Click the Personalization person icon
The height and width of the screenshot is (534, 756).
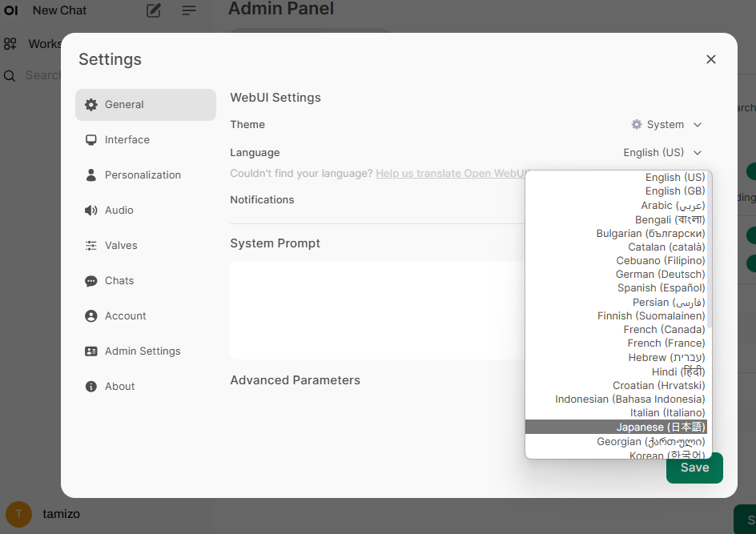(91, 175)
